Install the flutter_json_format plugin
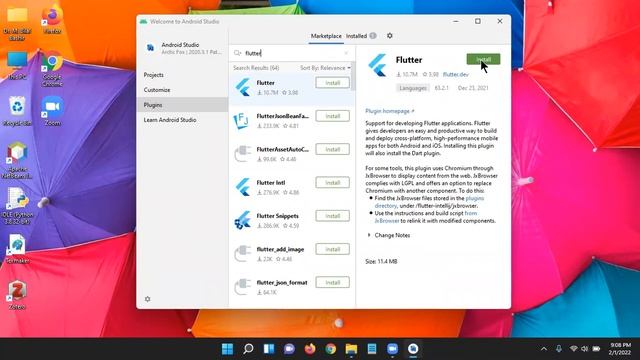The image size is (640, 360). (x=333, y=282)
